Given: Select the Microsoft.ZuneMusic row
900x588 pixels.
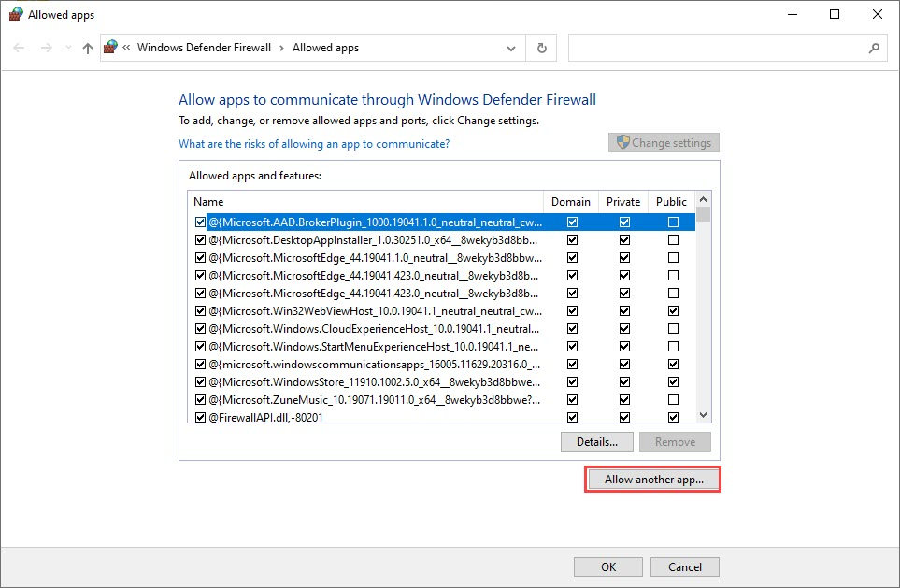Looking at the screenshot, I should tap(442, 400).
